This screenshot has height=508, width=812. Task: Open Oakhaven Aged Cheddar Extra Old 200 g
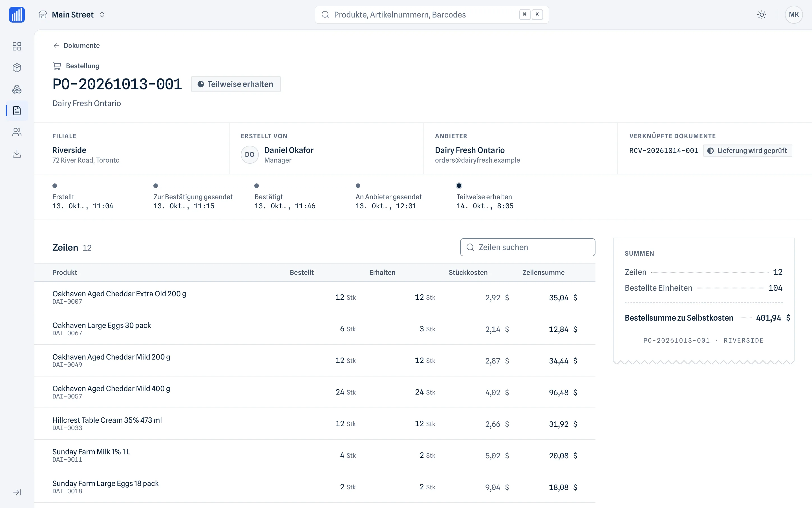119,294
